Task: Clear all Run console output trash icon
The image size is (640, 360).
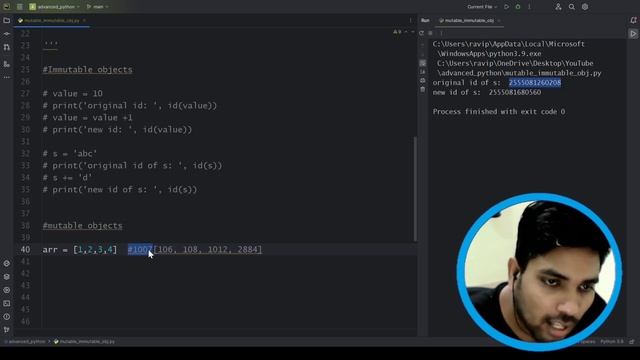Action: click(x=422, y=89)
